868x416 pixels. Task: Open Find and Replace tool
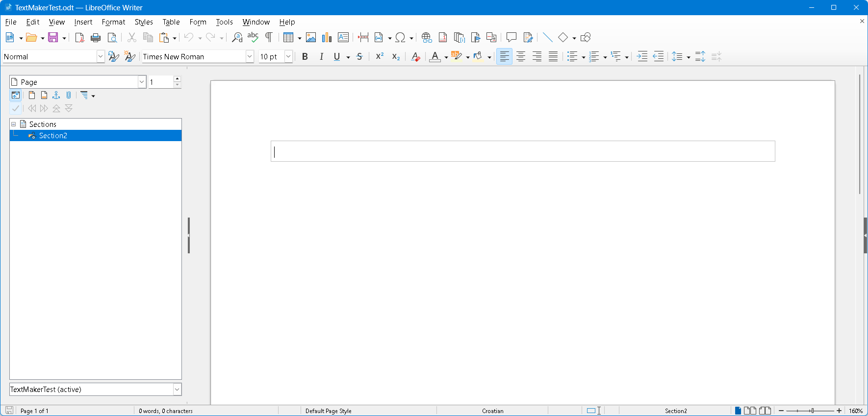(x=237, y=38)
